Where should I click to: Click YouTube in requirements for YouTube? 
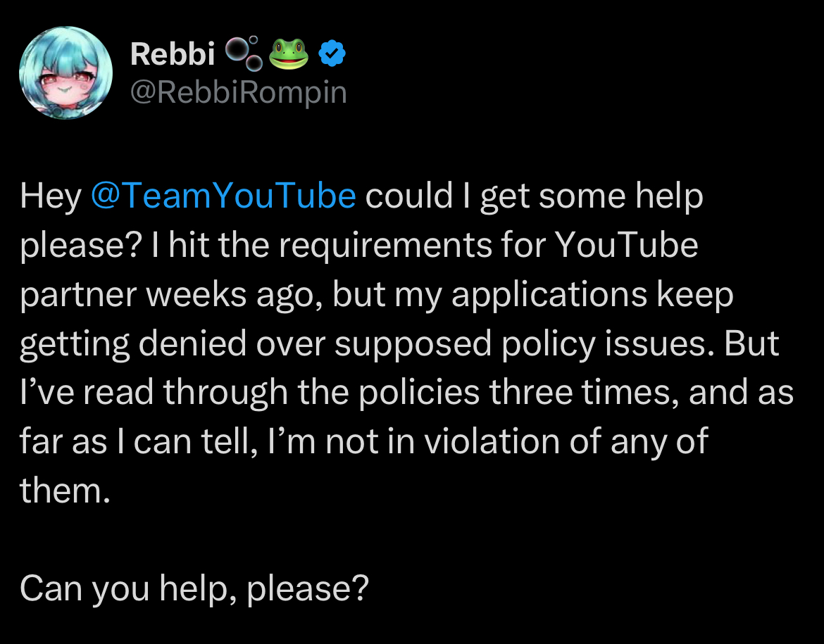click(626, 245)
